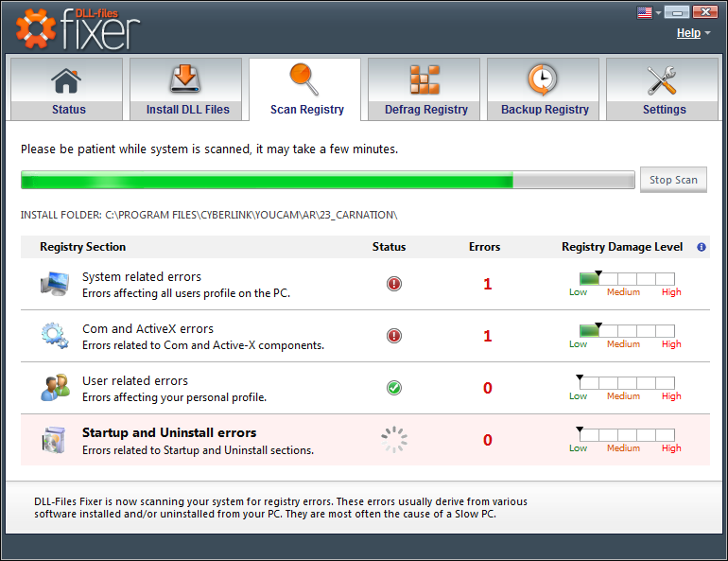728x561 pixels.
Task: Select the Com and ActiveX errors title
Action: [x=147, y=329]
